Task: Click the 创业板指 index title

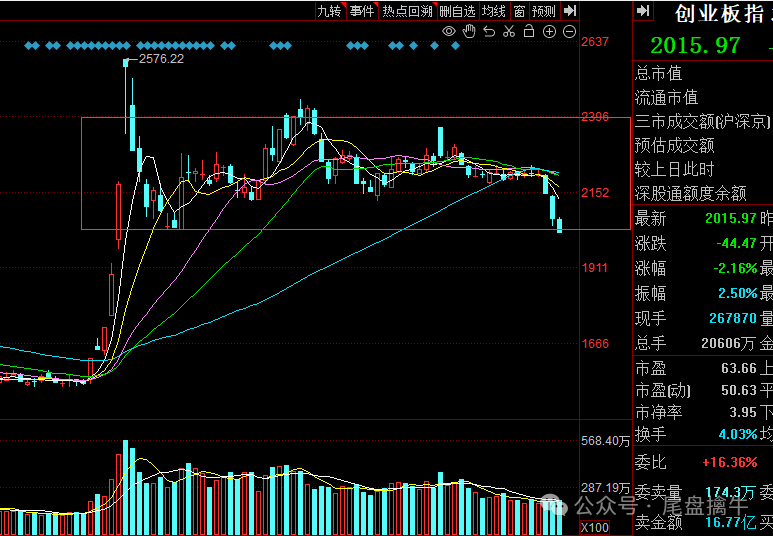Action: (719, 14)
